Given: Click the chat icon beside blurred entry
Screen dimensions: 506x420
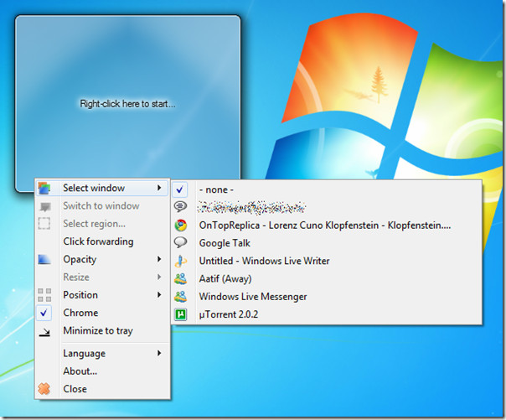Looking at the screenshot, I should (x=180, y=206).
